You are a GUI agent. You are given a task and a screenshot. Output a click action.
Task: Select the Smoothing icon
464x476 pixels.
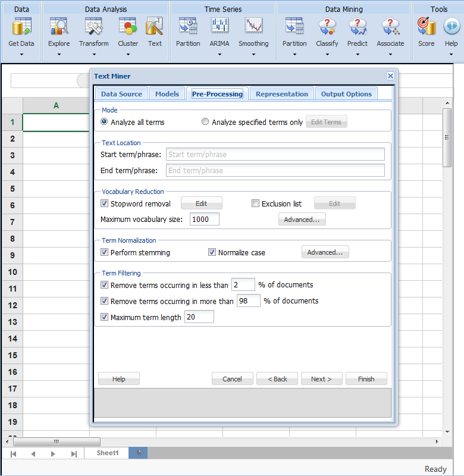(253, 26)
